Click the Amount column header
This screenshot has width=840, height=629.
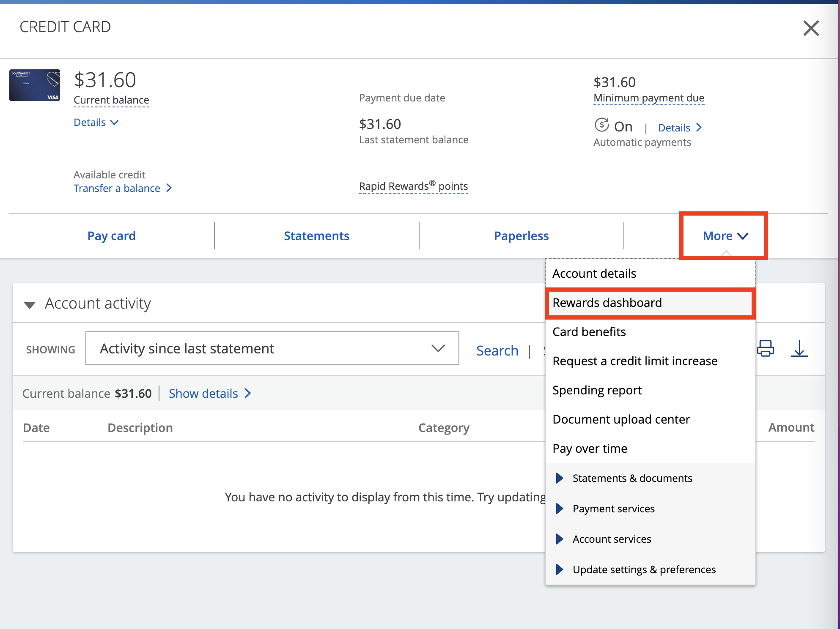791,427
